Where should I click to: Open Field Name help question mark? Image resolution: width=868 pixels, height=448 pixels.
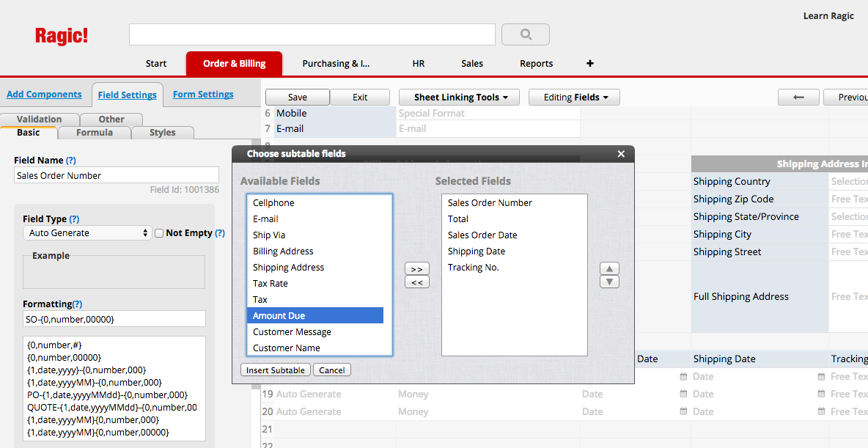point(71,161)
